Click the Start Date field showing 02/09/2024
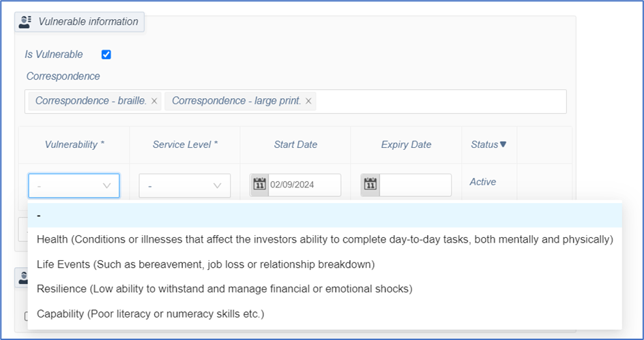This screenshot has height=340, width=644. coord(304,185)
